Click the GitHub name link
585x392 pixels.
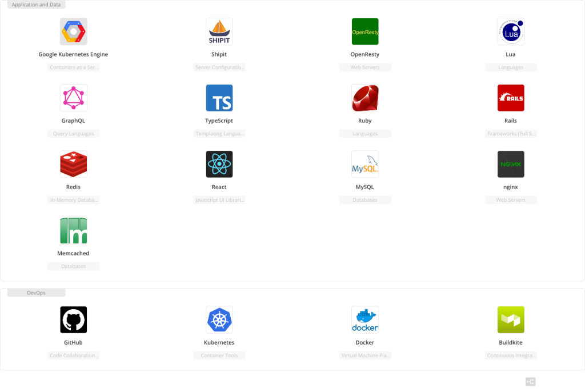(73, 342)
